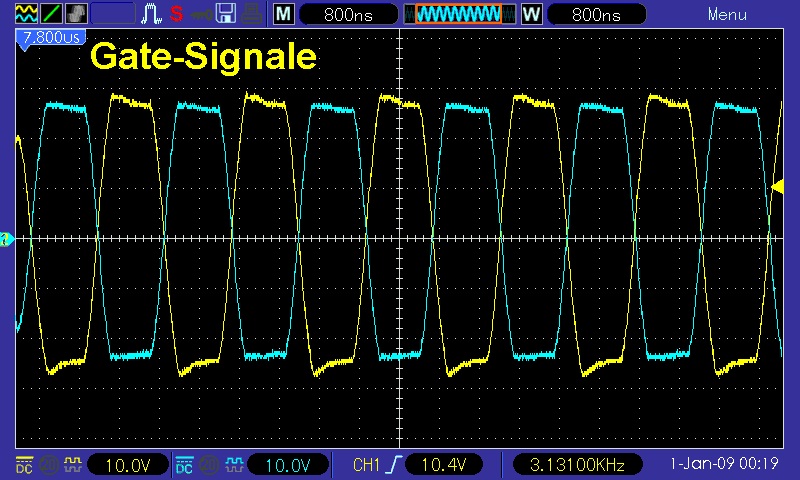Click the W window timebase icon

pyautogui.click(x=531, y=14)
